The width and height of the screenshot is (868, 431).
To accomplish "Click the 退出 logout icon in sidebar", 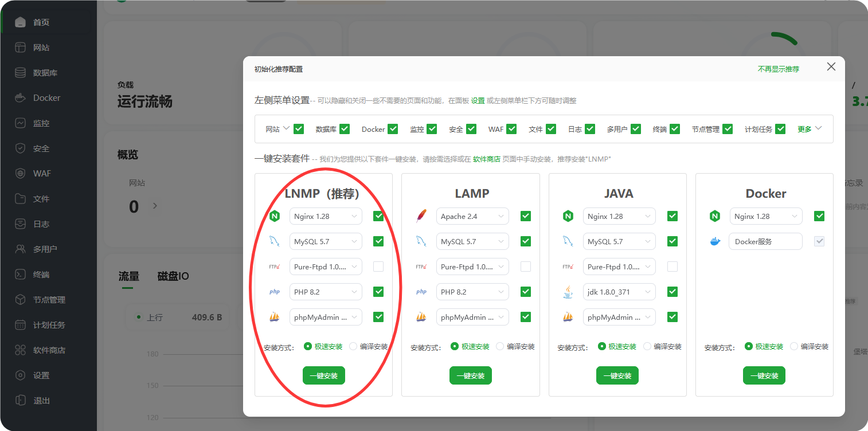I will pyautogui.click(x=21, y=401).
